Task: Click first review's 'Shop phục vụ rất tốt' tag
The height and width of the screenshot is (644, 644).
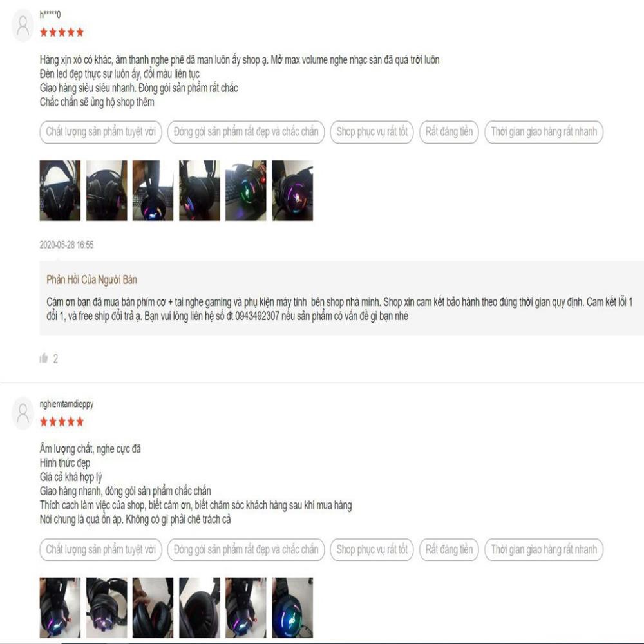Action: tap(372, 132)
